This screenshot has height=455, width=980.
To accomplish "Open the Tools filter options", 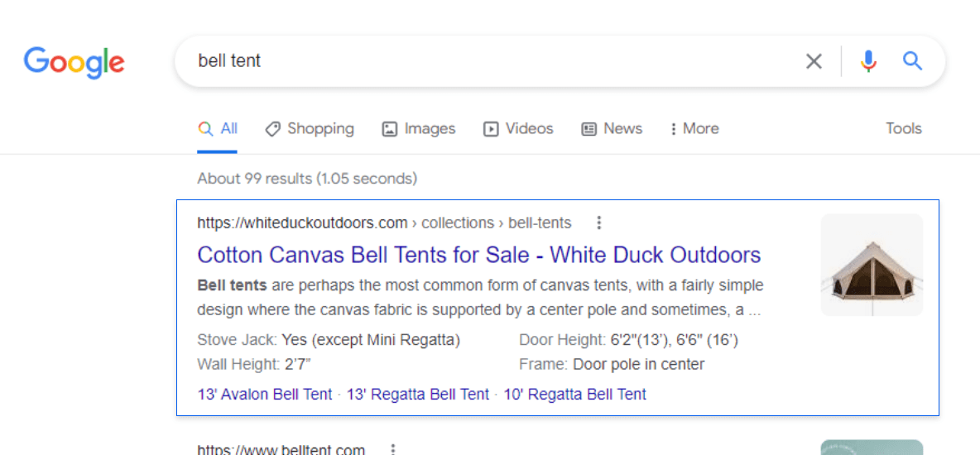I will coord(904,129).
